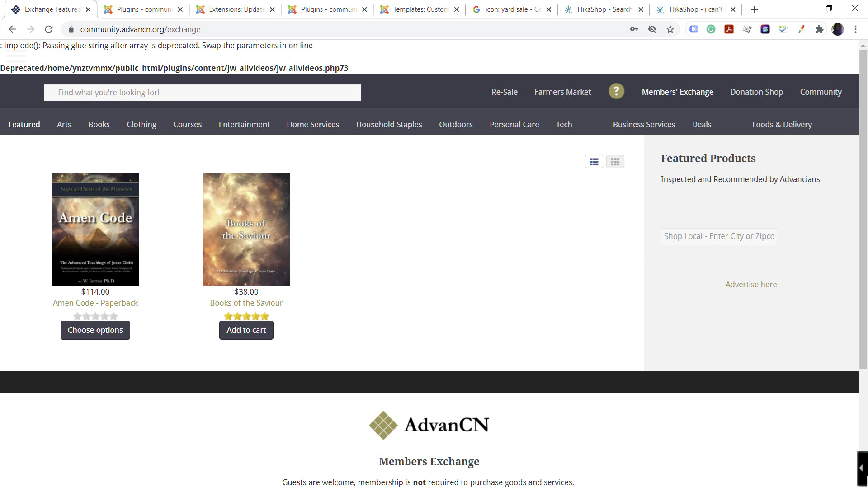The width and height of the screenshot is (868, 487).
Task: Open the Personal Care category
Action: tap(514, 124)
